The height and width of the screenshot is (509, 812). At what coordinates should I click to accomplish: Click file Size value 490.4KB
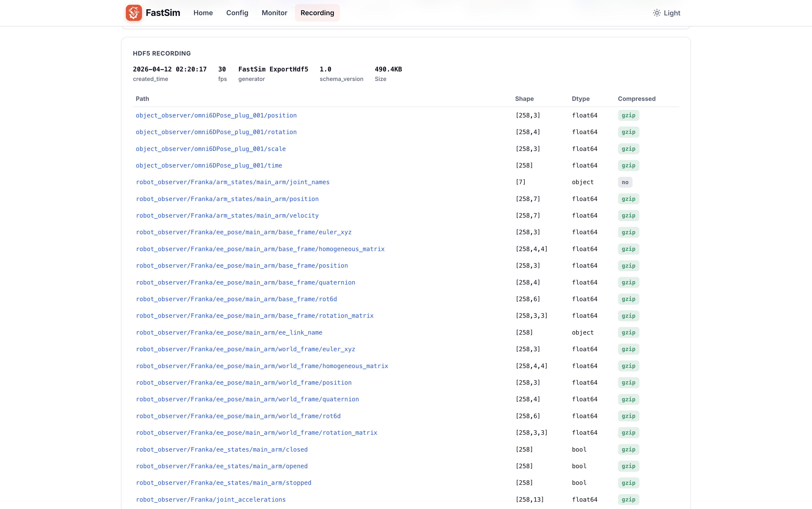(x=388, y=69)
